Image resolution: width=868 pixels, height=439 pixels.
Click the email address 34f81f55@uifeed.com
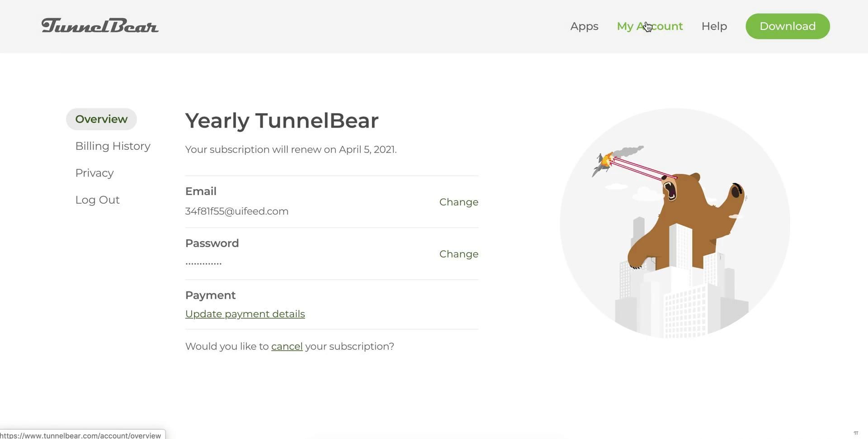pyautogui.click(x=237, y=211)
